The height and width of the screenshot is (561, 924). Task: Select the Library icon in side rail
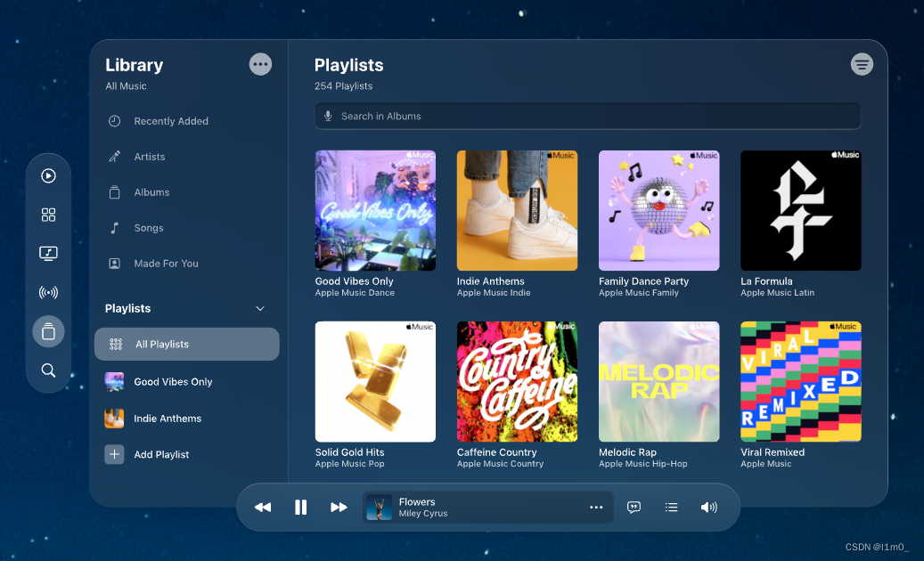pyautogui.click(x=48, y=331)
